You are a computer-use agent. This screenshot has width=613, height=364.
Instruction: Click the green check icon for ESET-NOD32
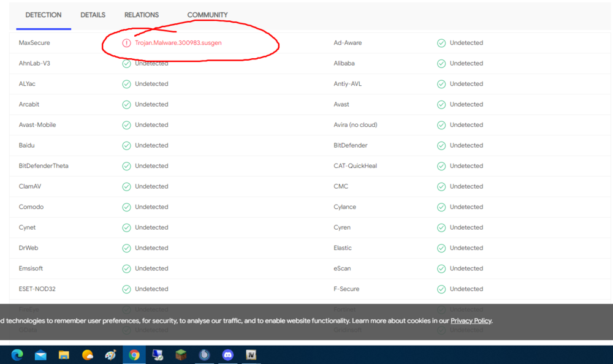click(x=126, y=289)
